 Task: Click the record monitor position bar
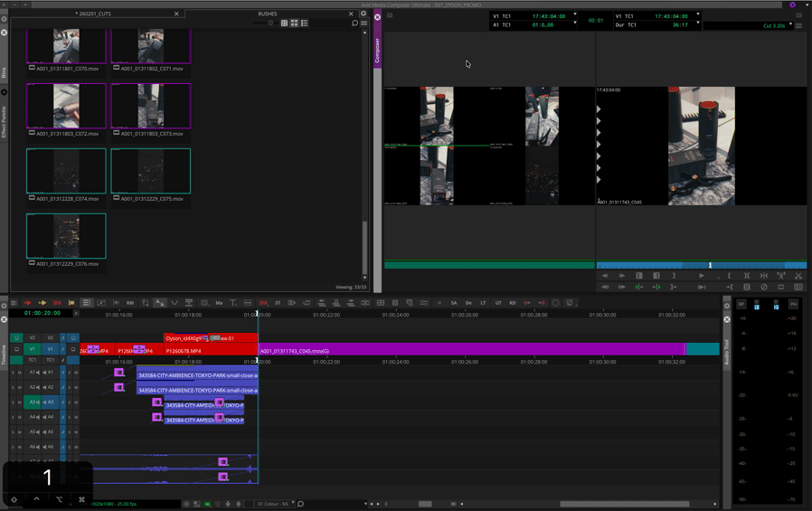point(701,266)
